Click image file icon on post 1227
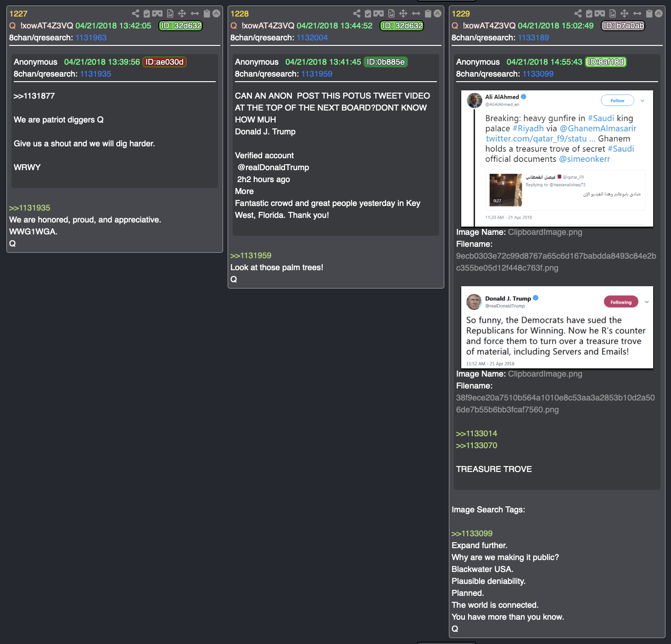The height and width of the screenshot is (644, 671). (170, 14)
